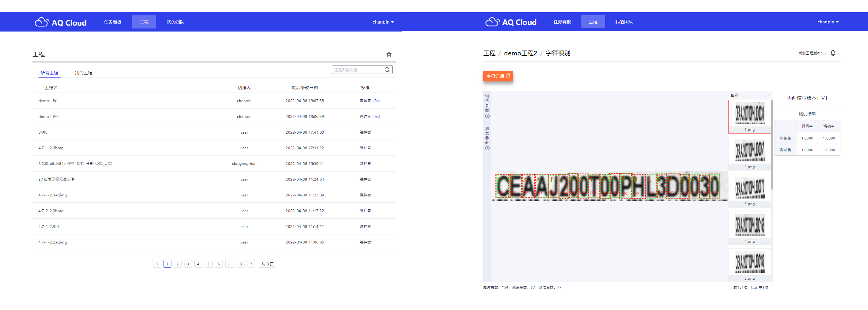This screenshot has width=868, height=310.
Task: Go to previous page with left arrow
Action: (x=157, y=264)
